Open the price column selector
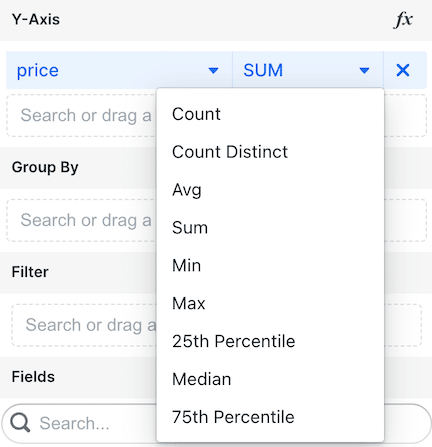The width and height of the screenshot is (432, 447). [x=119, y=70]
